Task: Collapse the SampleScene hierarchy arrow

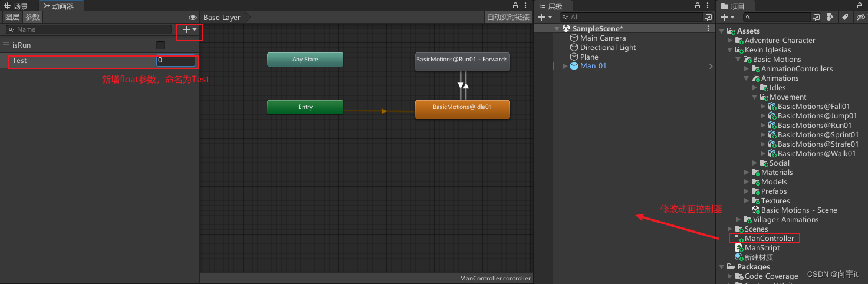Action: (557, 28)
